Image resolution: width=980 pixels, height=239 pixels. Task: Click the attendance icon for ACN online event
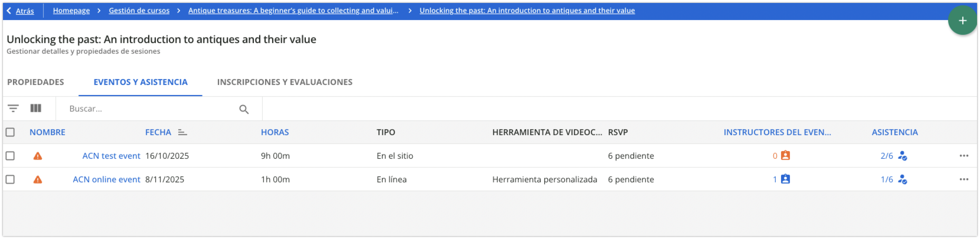[x=902, y=179]
